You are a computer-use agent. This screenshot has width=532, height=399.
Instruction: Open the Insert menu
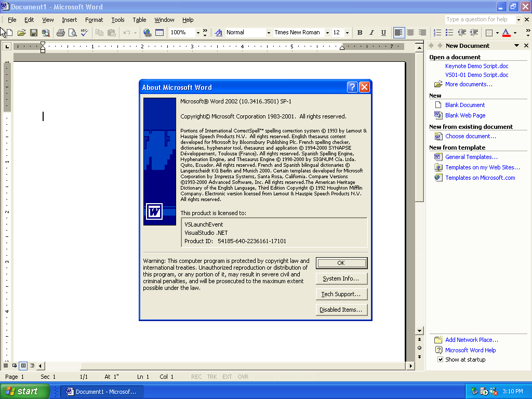tap(69, 20)
